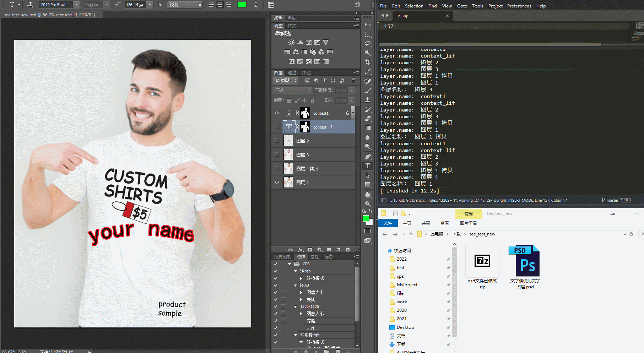The image size is (644, 353).
Task: Select the Spot Healing Brush tool
Action: [368, 82]
